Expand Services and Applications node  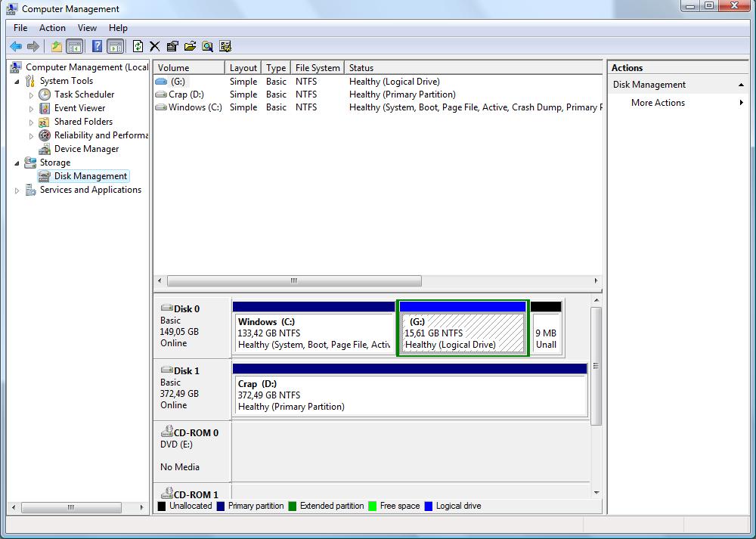coord(17,191)
